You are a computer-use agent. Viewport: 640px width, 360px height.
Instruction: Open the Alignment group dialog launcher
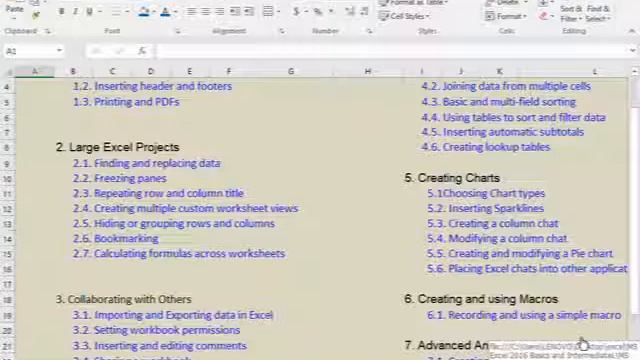(282, 31)
